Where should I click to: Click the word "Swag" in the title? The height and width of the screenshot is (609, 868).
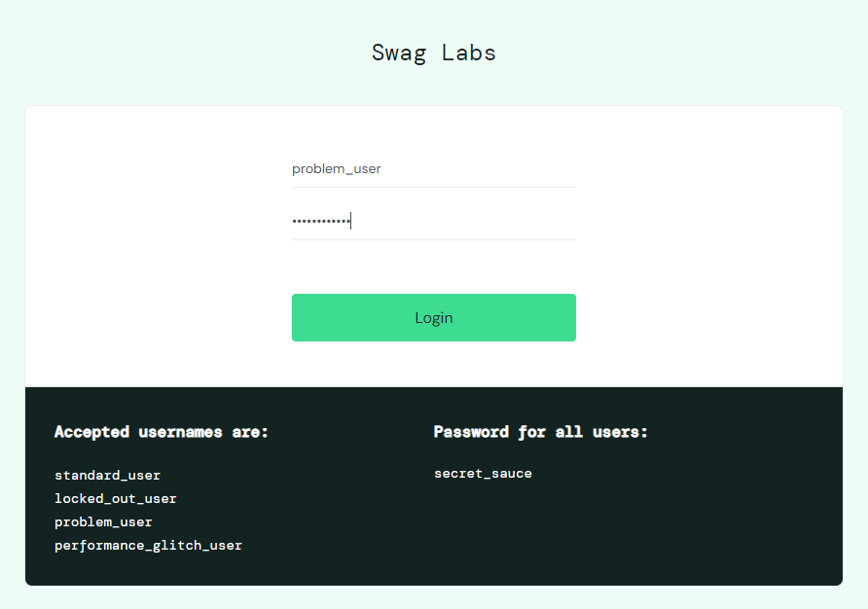click(397, 53)
